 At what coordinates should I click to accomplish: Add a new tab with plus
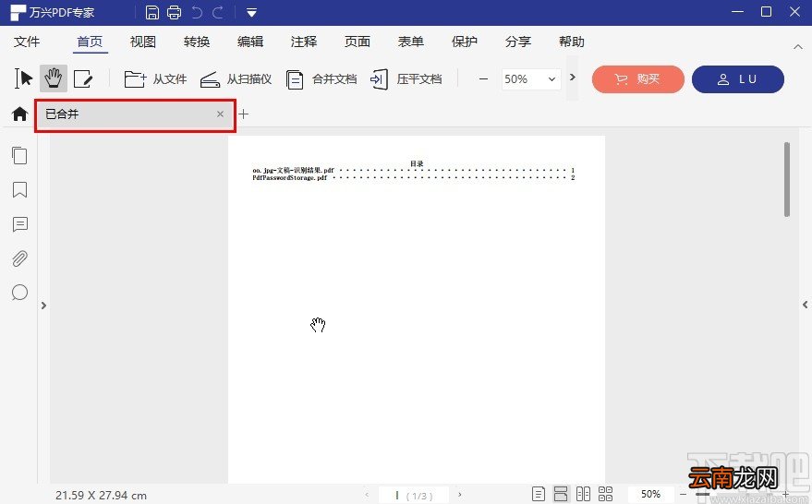[243, 114]
